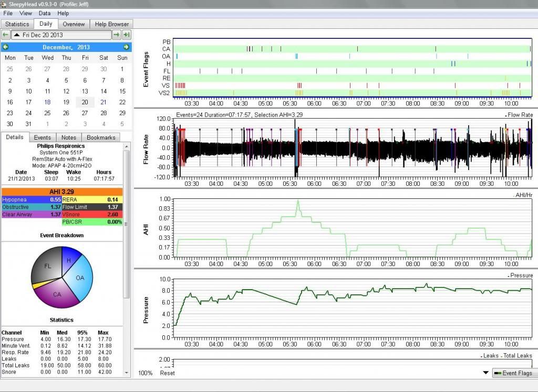Click the SleepyHead title bar app icon
The image size is (538, 392).
pyautogui.click(x=3, y=4)
